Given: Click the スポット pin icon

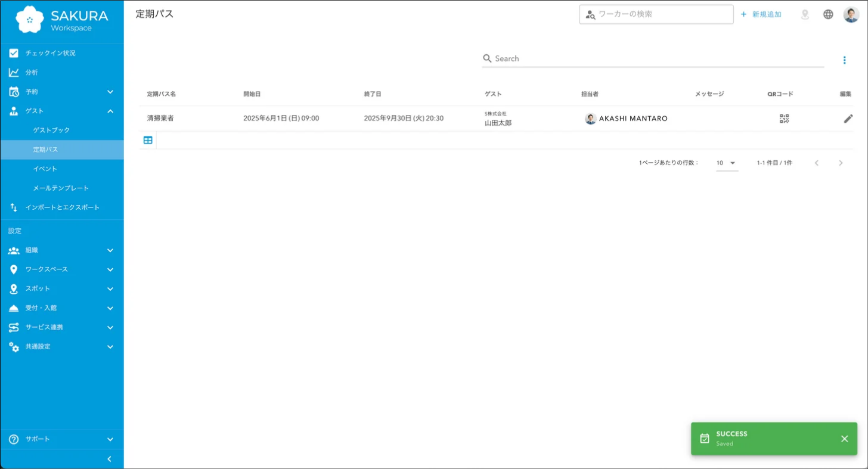Looking at the screenshot, I should pos(14,289).
